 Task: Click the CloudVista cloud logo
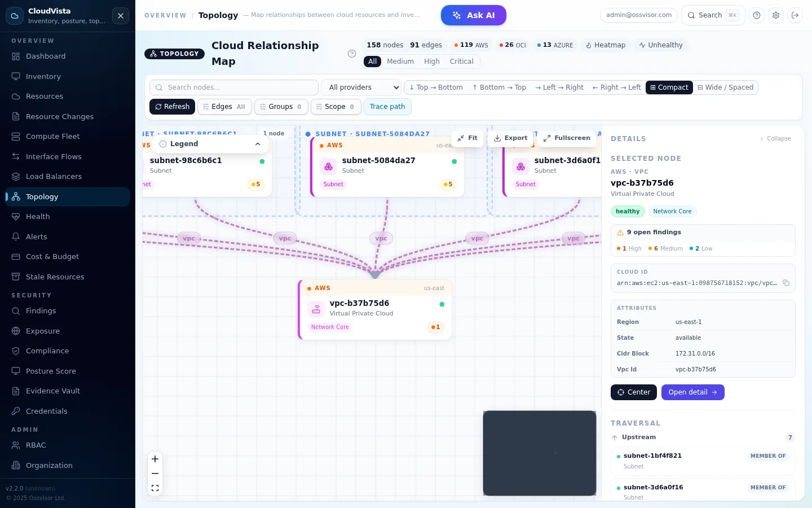pyautogui.click(x=15, y=16)
